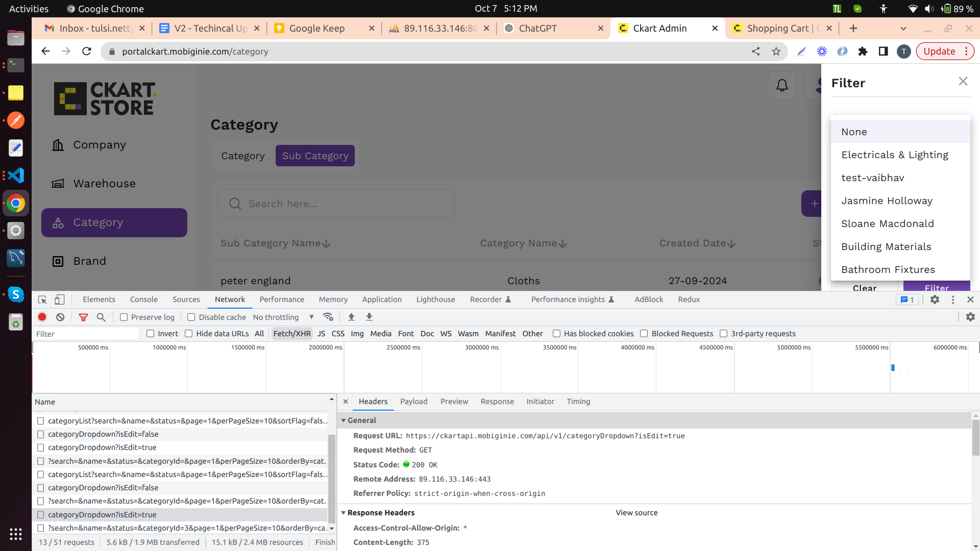Switch to the Console tab
This screenshot has height=551, width=980.
click(143, 299)
